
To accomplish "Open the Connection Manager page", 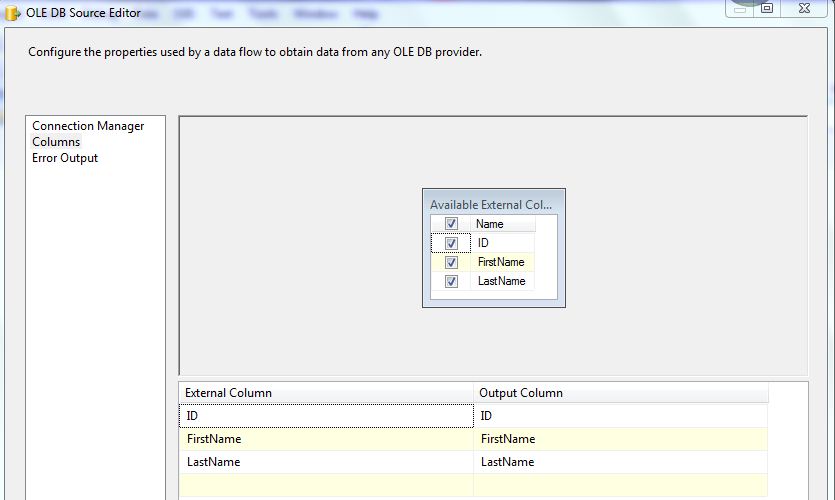I will pyautogui.click(x=88, y=126).
